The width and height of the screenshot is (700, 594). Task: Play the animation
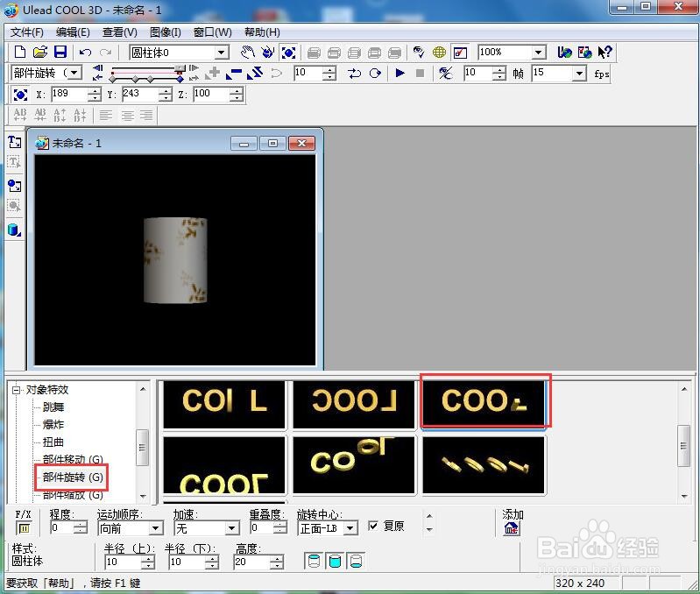click(x=400, y=73)
